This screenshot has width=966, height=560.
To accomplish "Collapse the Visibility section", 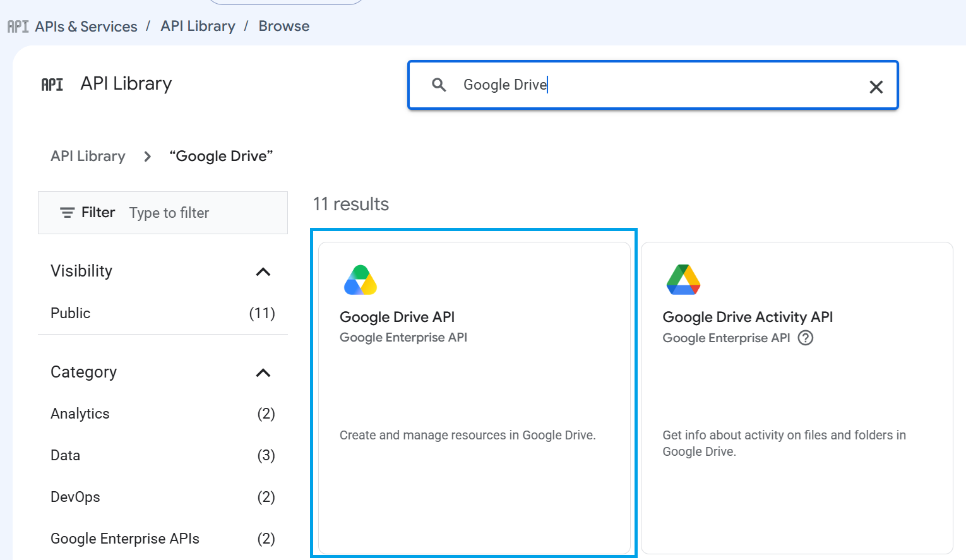I will coord(263,271).
